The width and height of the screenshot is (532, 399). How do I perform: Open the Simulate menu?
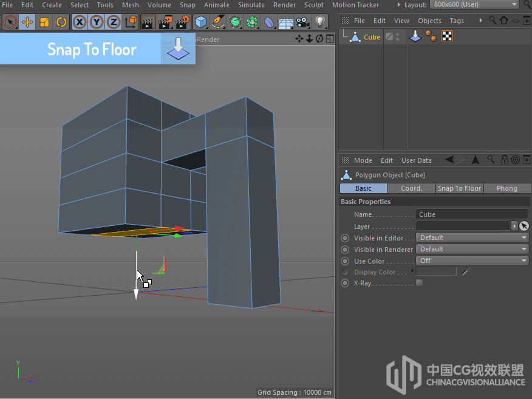coord(251,5)
